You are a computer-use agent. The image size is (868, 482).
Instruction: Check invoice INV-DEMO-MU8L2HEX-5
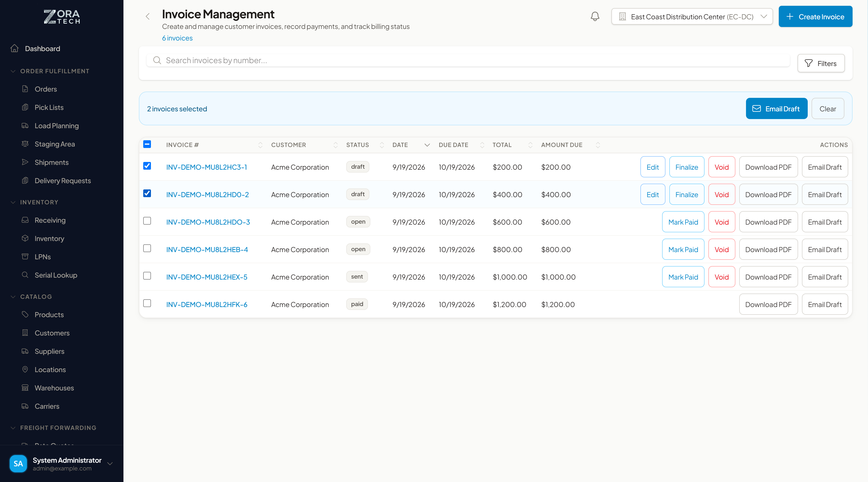pos(147,276)
